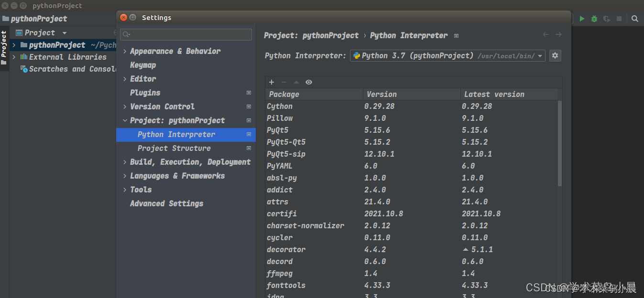644x298 pixels.
Task: Click the Stop square icon in toolbar
Action: 619,19
